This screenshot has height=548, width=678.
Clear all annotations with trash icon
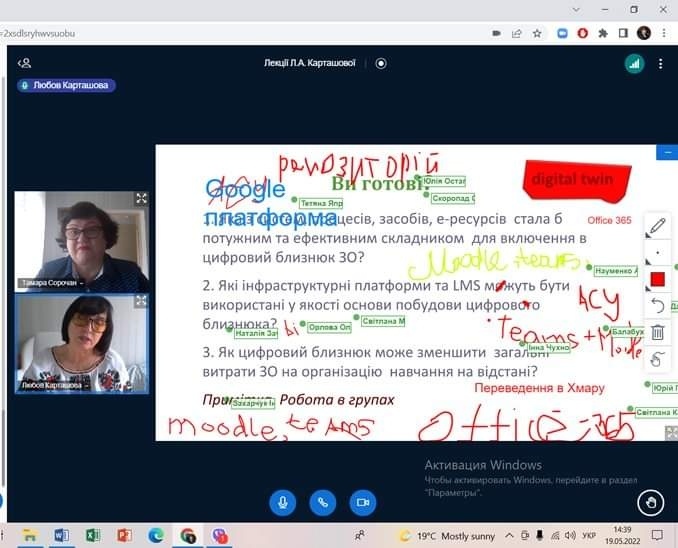(x=657, y=332)
